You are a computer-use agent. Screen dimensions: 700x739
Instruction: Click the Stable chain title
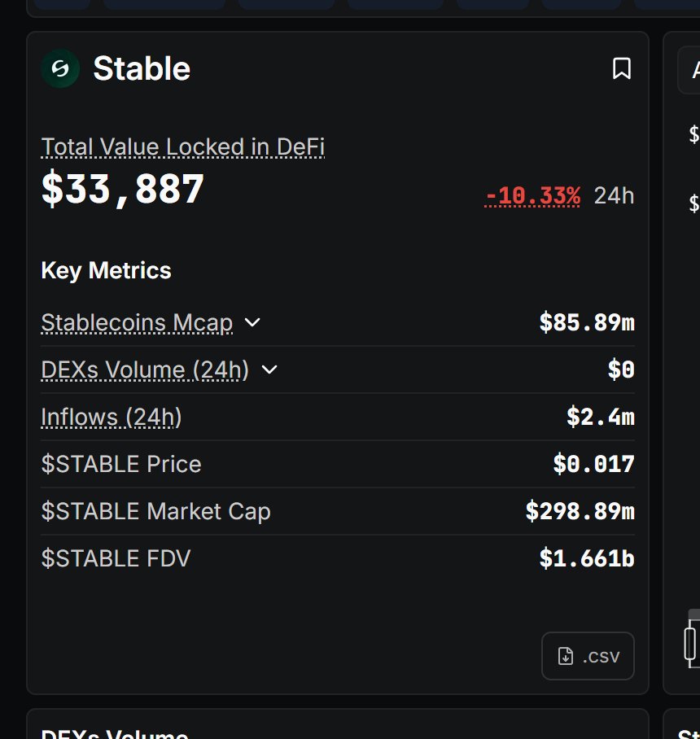click(142, 69)
